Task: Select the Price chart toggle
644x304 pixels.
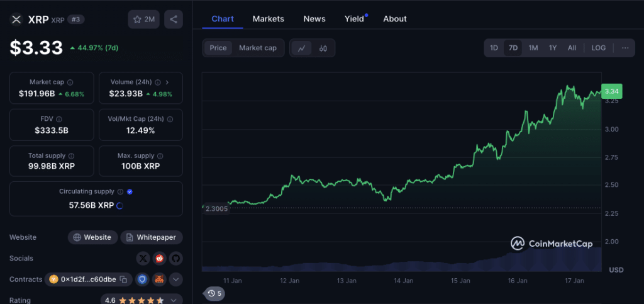Action: 218,48
